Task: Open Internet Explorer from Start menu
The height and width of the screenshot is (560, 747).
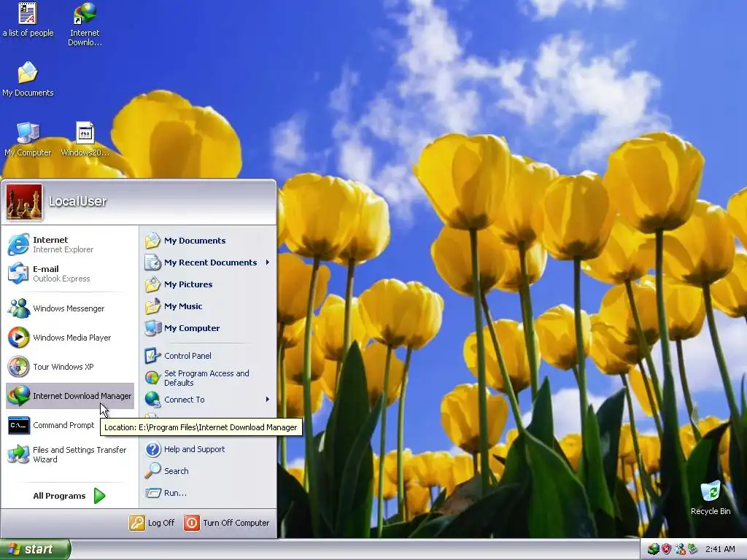Action: pos(69,244)
